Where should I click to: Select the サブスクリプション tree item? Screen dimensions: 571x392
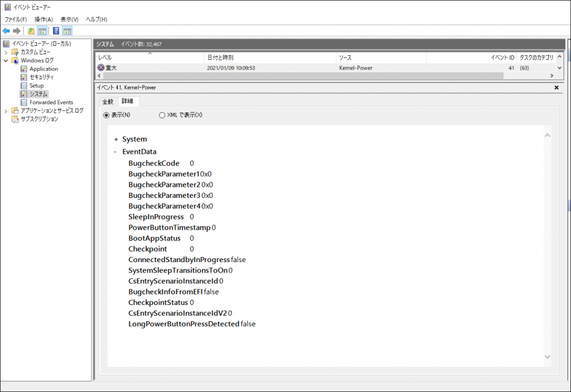point(40,119)
